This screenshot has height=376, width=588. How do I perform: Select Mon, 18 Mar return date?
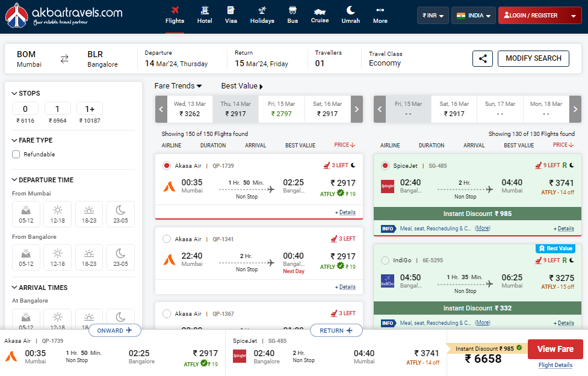pos(546,109)
